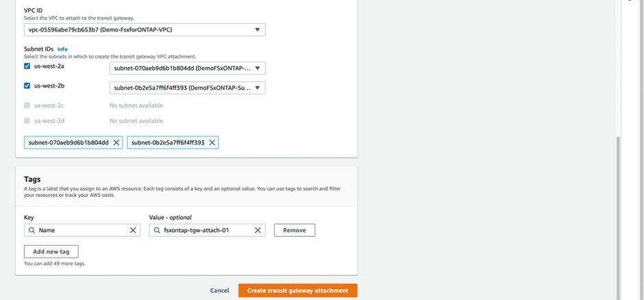Remove subnet-0b2e5a7ff6f4ff393 chip with X
Viewport: 644px width, 300px height.
coord(212,142)
